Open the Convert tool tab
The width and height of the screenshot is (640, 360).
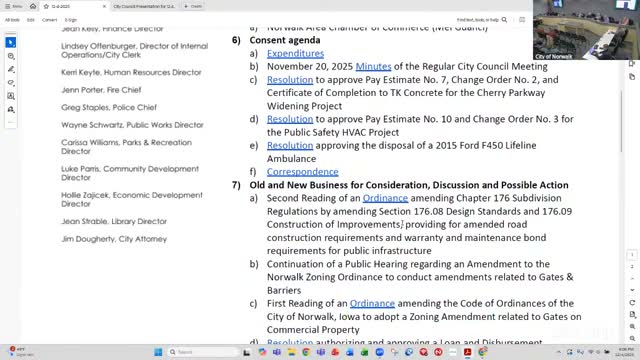(x=49, y=20)
